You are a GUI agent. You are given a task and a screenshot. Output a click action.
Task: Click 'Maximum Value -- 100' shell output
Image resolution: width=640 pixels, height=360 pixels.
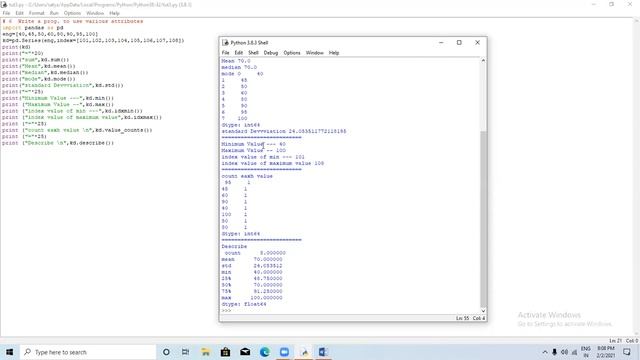(x=253, y=151)
